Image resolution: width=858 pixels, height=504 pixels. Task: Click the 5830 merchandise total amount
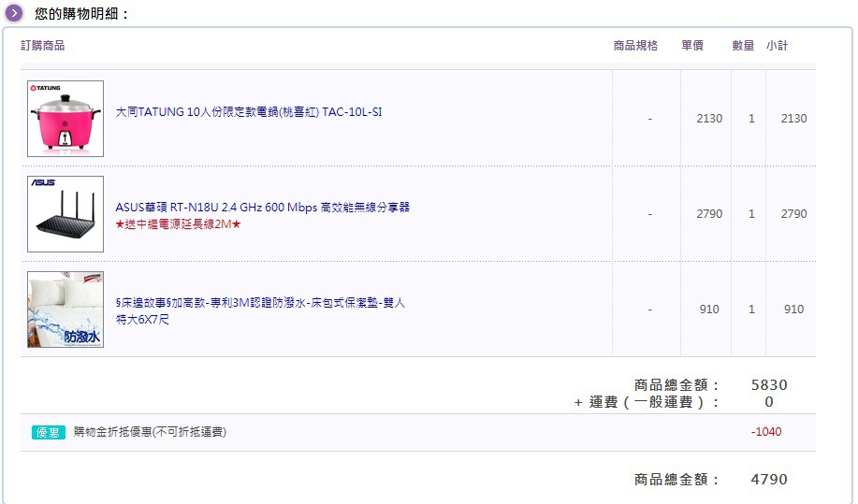(x=769, y=385)
